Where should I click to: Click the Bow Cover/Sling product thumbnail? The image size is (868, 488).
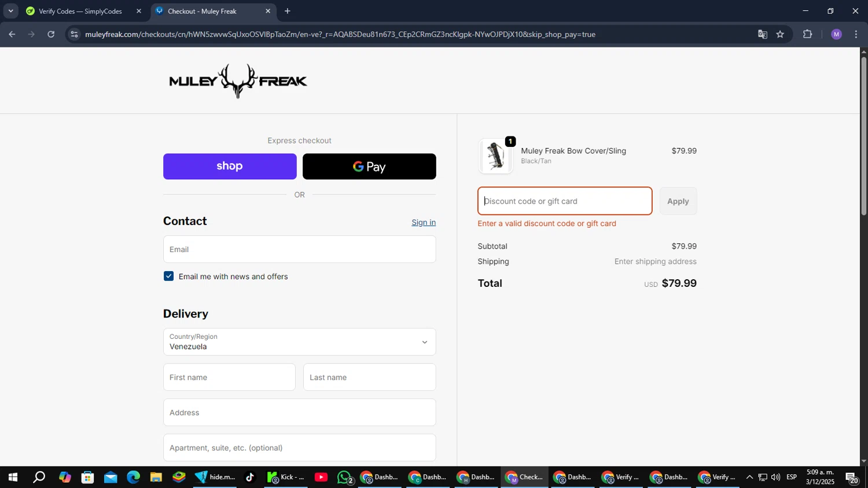coord(495,156)
